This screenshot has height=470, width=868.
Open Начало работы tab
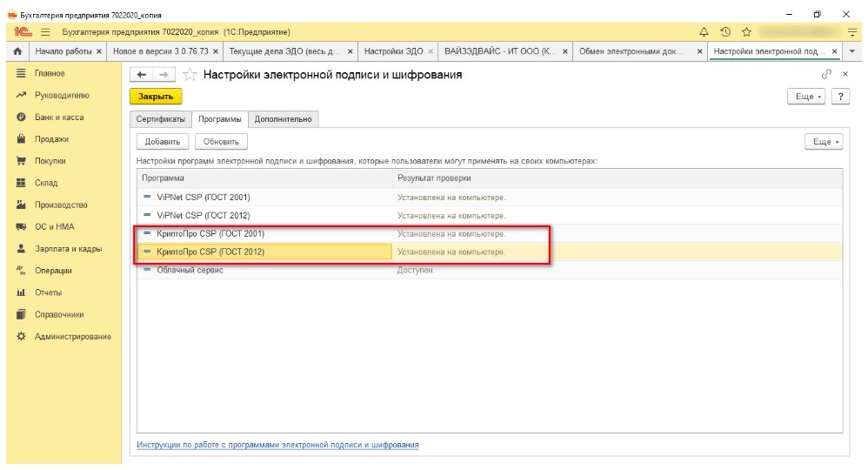pos(63,51)
